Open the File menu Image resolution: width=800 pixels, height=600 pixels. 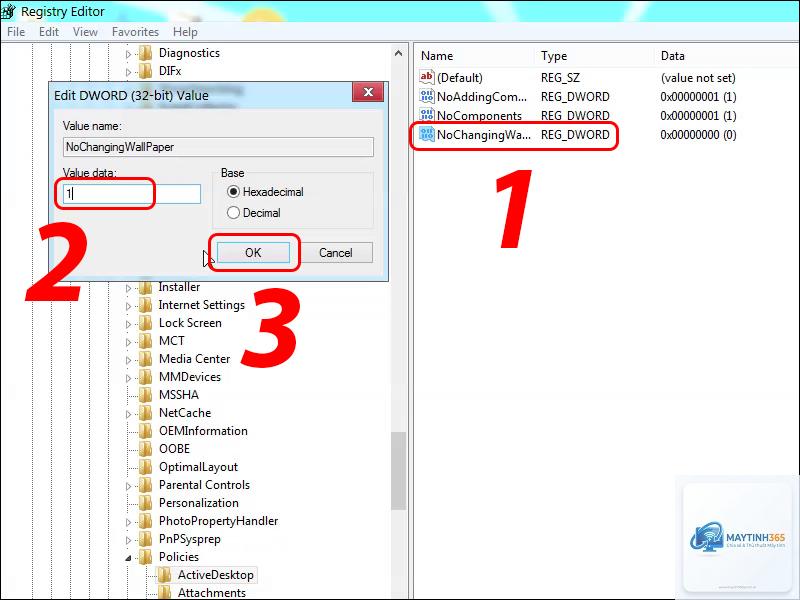(x=16, y=32)
